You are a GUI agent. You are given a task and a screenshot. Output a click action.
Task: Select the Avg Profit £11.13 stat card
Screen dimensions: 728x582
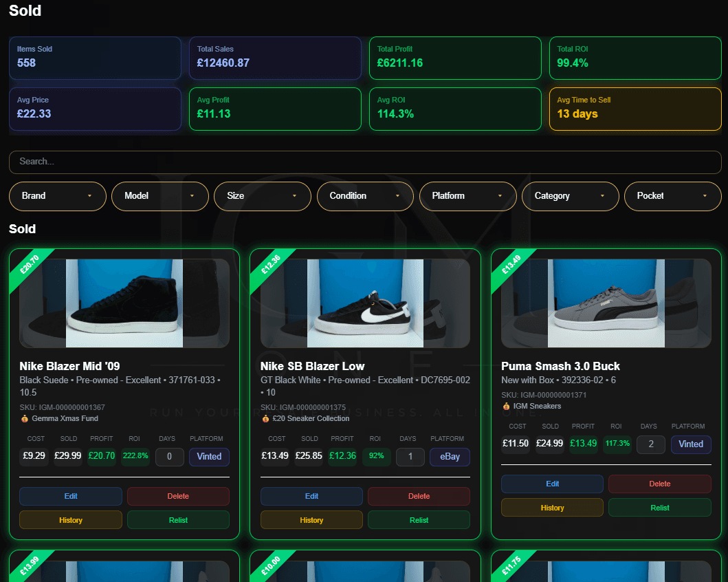pos(276,109)
